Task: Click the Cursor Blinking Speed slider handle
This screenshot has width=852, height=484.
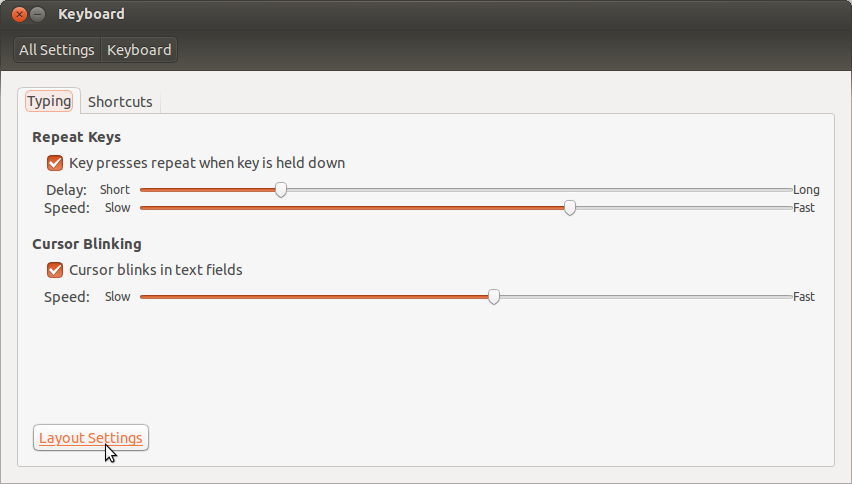Action: 494,296
